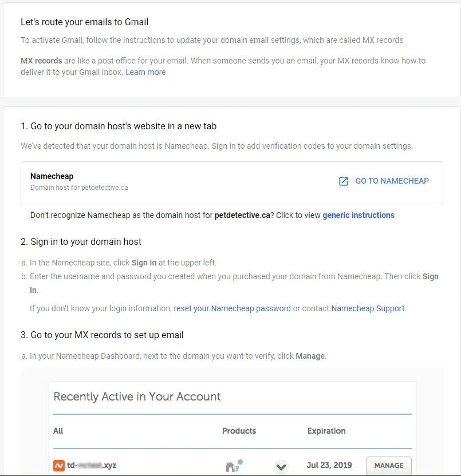Click the 'Let's route your emails to Gmail' heading
Viewport: 461px width, 476px height.
[85, 22]
